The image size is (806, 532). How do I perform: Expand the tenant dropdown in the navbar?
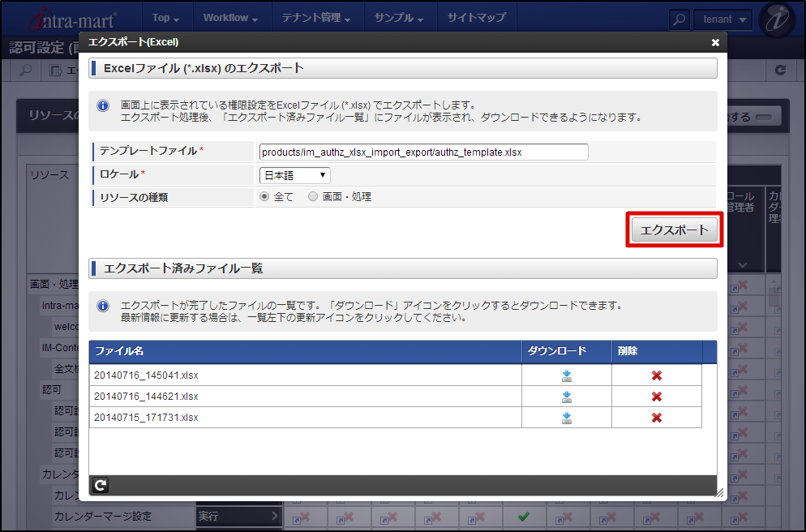712,18
